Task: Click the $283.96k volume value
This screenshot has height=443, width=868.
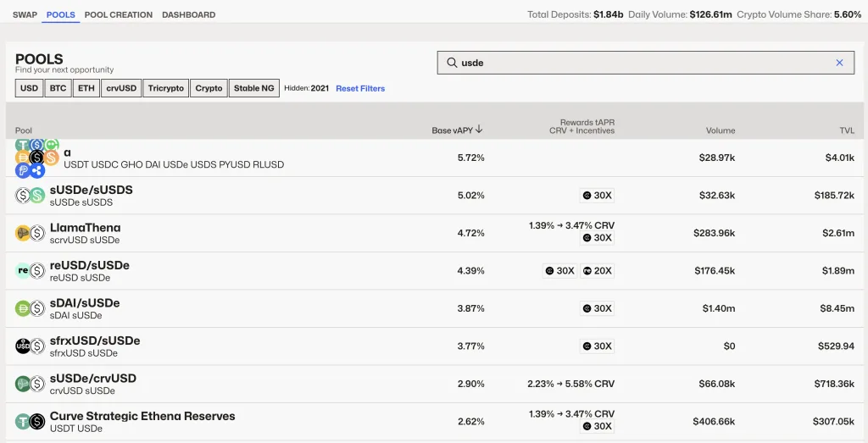Action: coord(714,233)
